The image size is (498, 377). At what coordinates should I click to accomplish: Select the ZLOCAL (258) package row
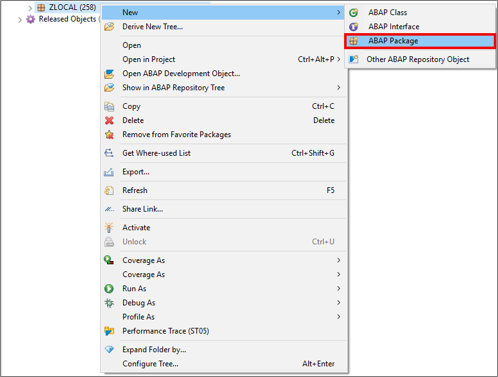(67, 7)
